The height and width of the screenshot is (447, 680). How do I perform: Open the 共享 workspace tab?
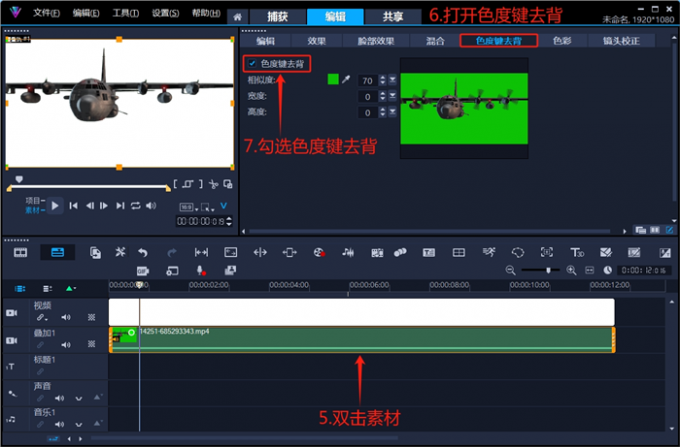385,17
